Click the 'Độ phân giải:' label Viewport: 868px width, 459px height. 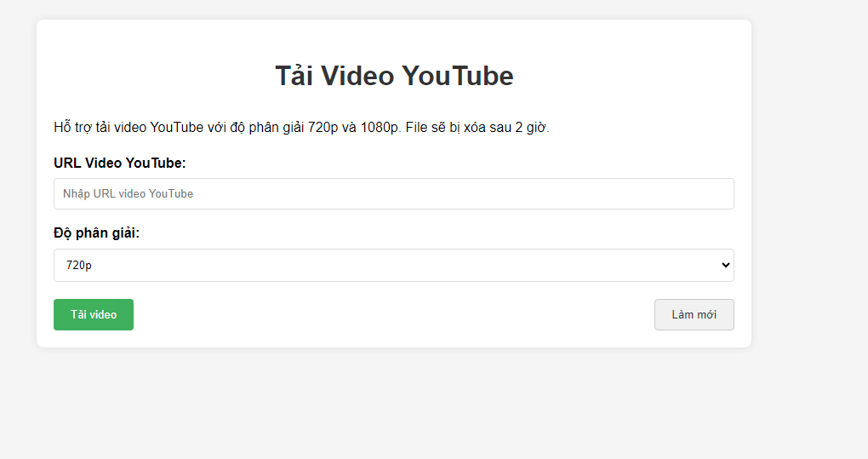[96, 232]
